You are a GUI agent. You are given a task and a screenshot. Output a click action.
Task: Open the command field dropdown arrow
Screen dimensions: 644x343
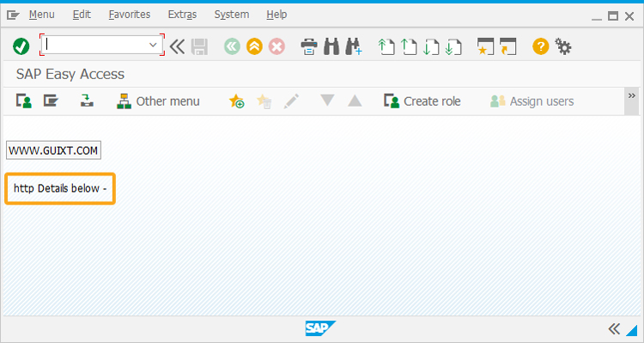tap(153, 45)
